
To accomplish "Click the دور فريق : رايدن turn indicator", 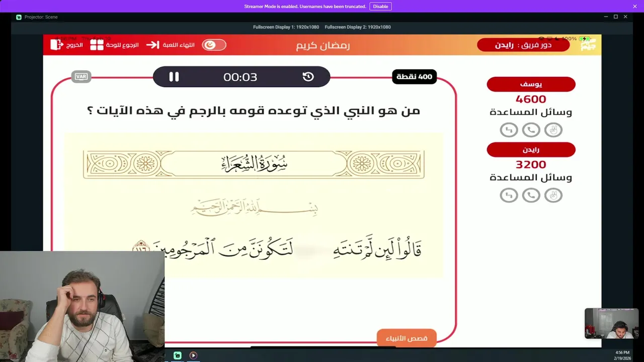I will [x=523, y=45].
